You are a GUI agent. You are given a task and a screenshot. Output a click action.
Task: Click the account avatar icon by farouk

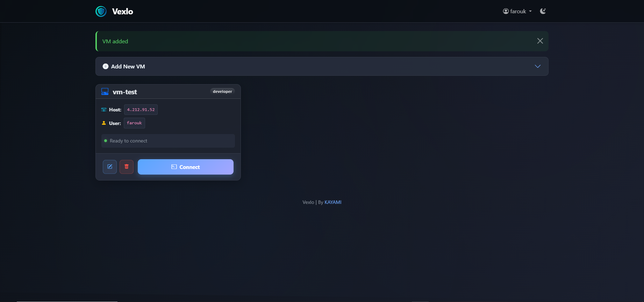(506, 11)
